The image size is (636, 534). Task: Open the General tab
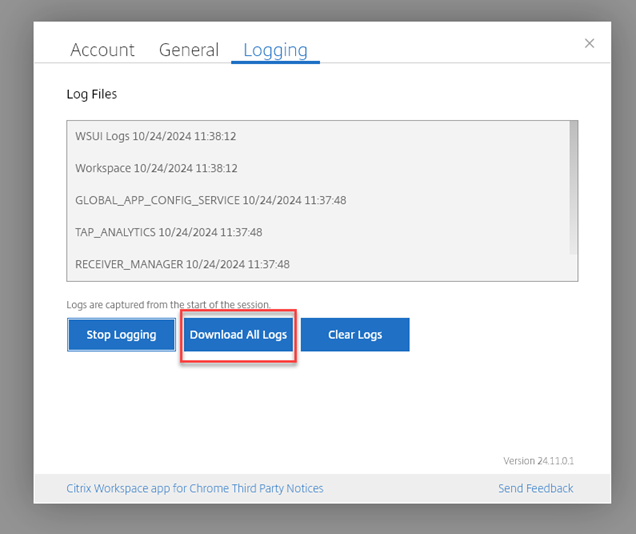tap(189, 50)
